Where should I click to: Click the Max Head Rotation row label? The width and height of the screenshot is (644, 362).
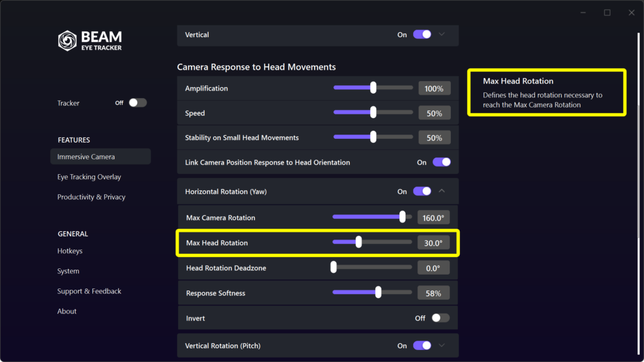click(x=217, y=243)
